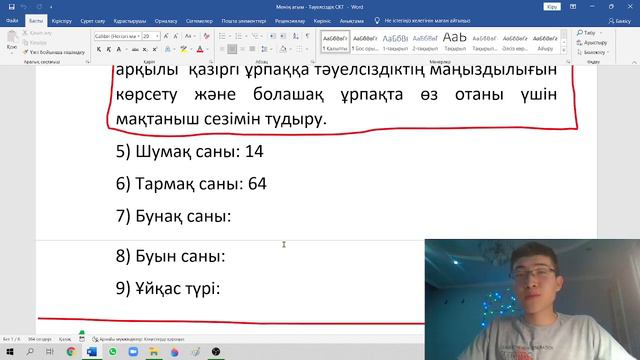Apply the No Spacing style
The height and width of the screenshot is (360, 640).
(x=365, y=42)
